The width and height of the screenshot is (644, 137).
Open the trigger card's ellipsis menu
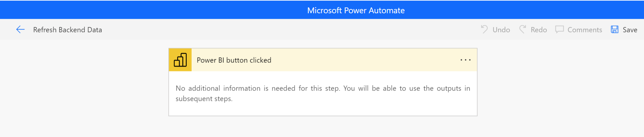click(x=465, y=60)
